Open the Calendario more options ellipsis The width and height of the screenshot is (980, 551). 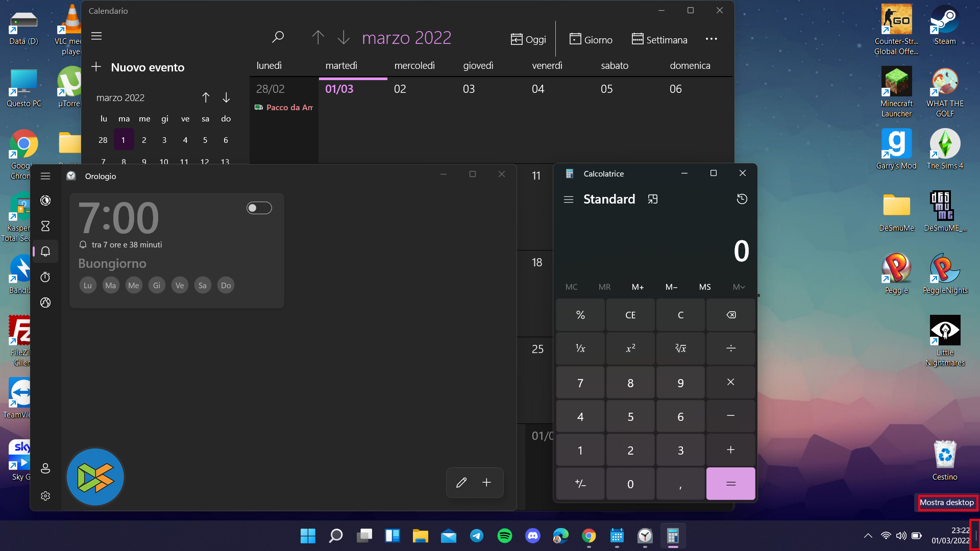click(x=711, y=39)
